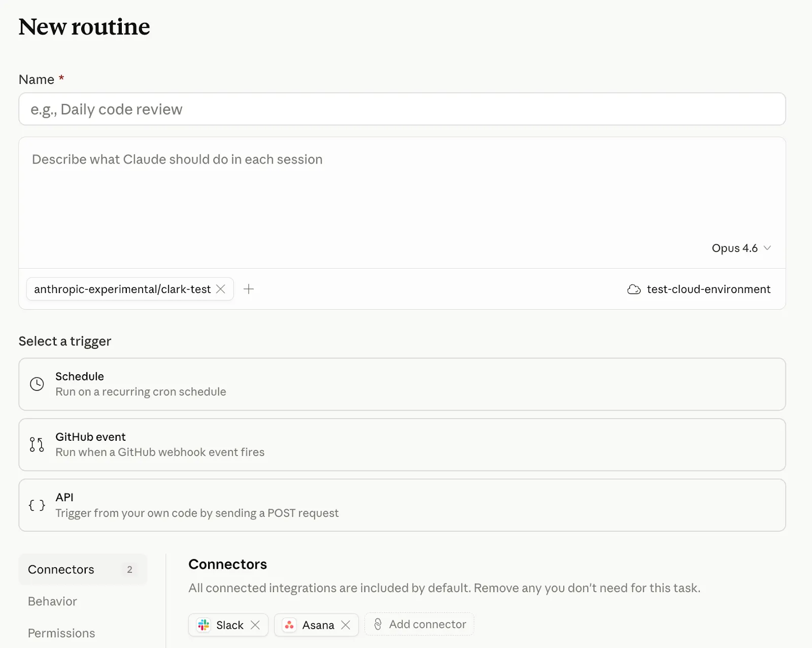
Task: Remove the Slack connector
Action: 256,625
